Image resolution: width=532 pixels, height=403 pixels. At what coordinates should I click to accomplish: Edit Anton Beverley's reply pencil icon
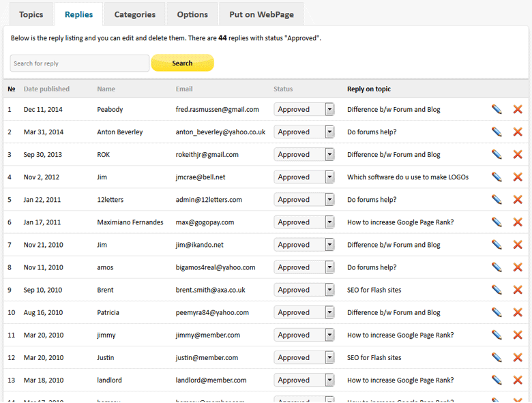coord(497,132)
